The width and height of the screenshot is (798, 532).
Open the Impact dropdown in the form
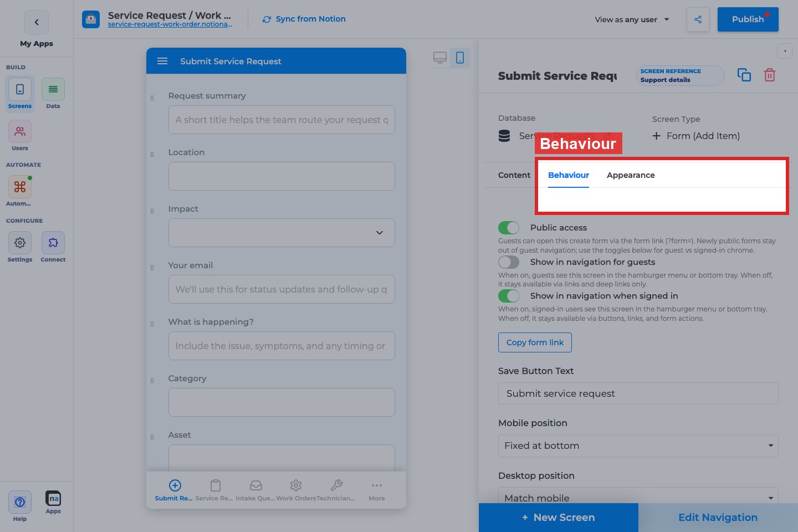[x=282, y=233]
